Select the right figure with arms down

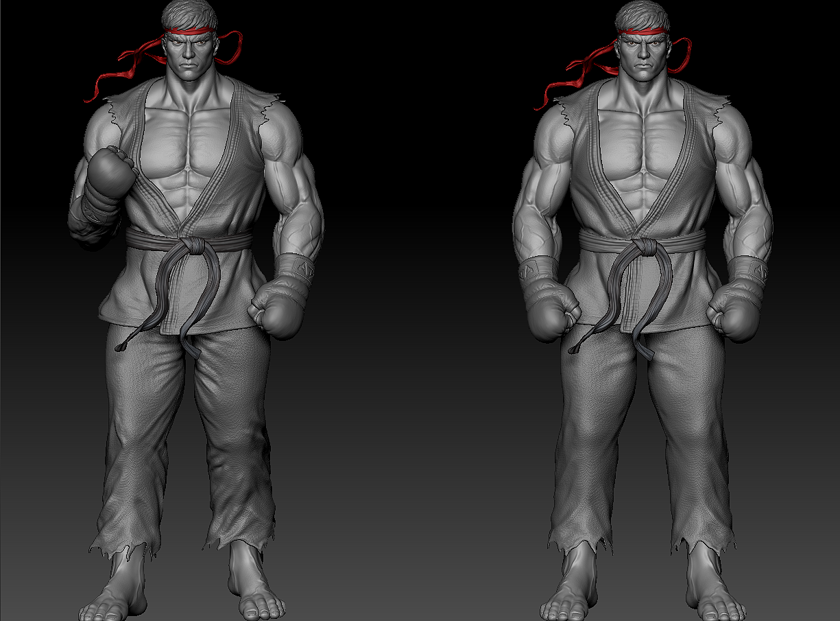tap(643, 310)
